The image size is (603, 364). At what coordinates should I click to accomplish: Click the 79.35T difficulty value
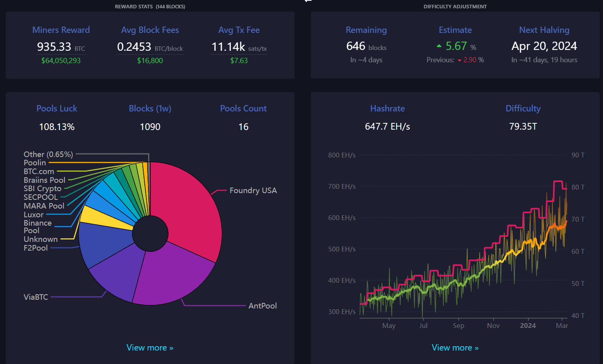click(523, 126)
